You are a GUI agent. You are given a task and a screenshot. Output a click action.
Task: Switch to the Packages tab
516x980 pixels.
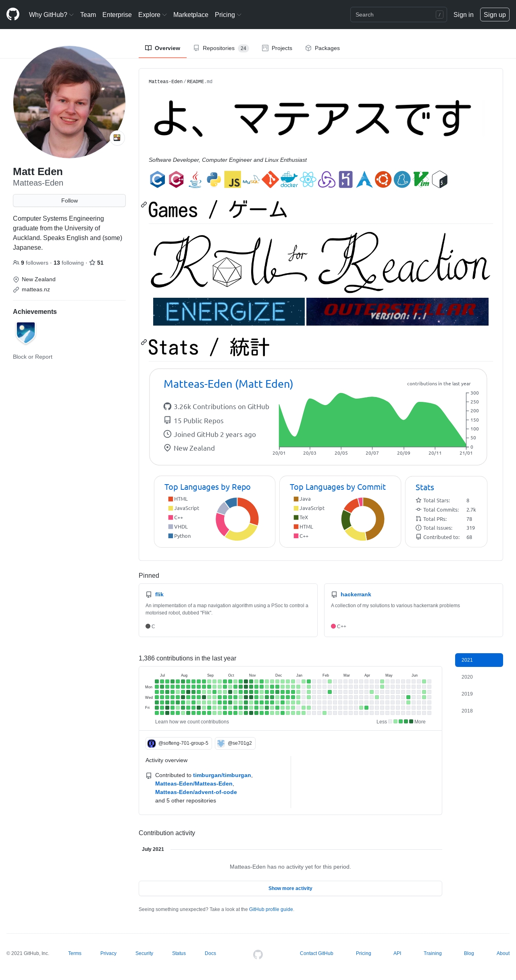click(x=322, y=48)
